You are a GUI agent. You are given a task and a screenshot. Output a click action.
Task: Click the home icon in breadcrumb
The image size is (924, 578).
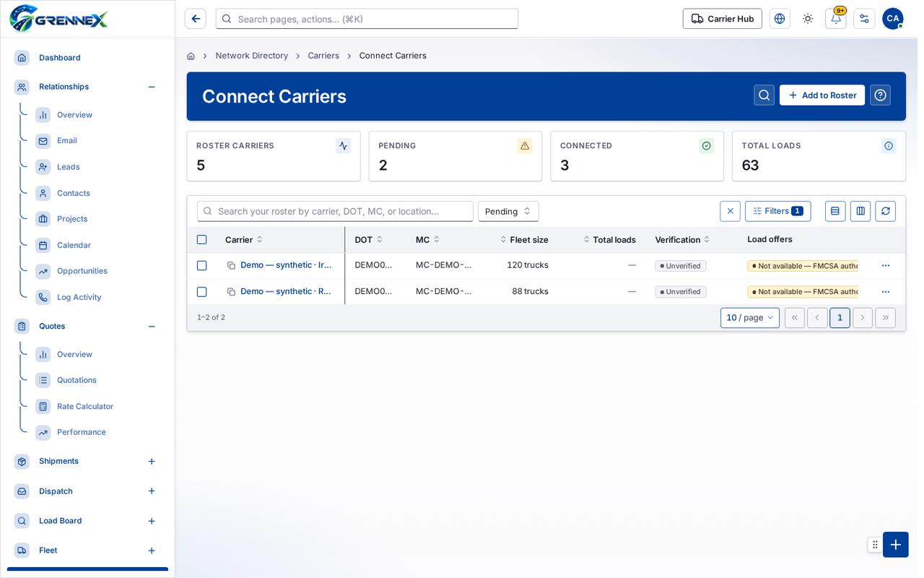191,56
